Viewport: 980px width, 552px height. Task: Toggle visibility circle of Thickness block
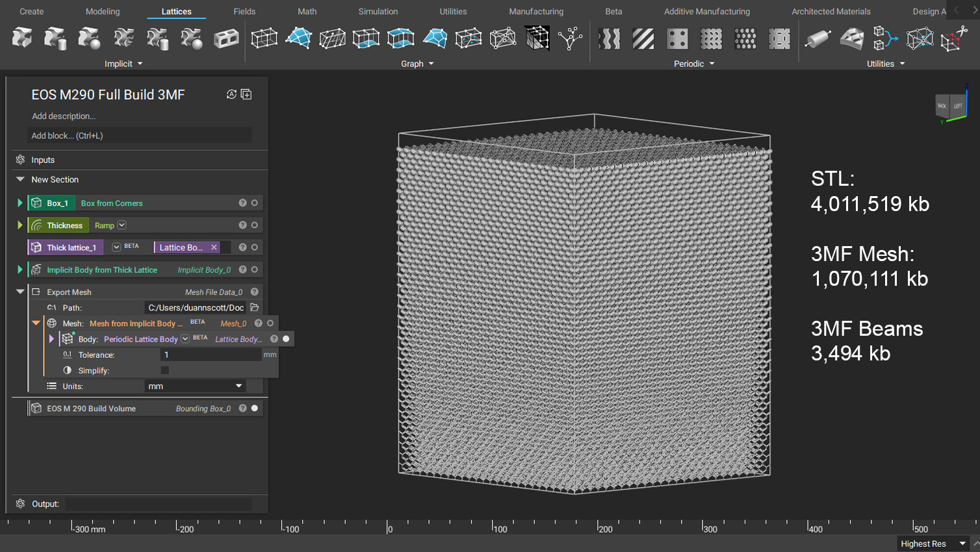tap(255, 225)
